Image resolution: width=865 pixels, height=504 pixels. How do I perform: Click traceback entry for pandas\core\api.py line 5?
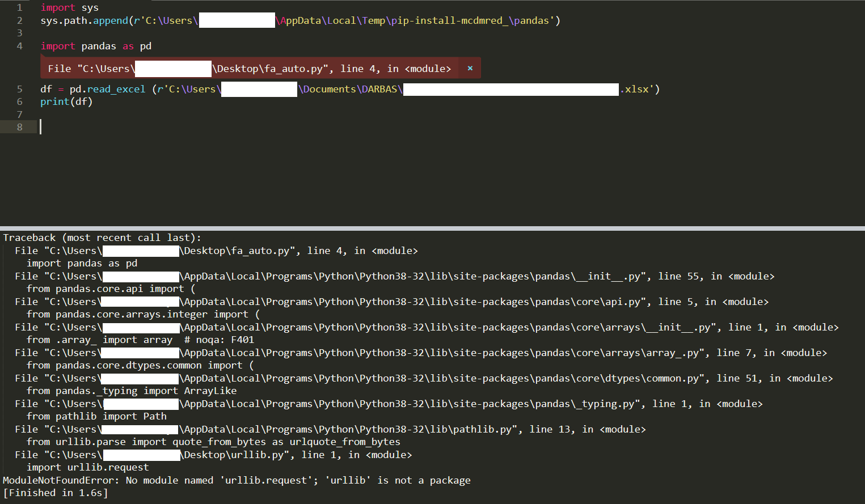pos(392,302)
